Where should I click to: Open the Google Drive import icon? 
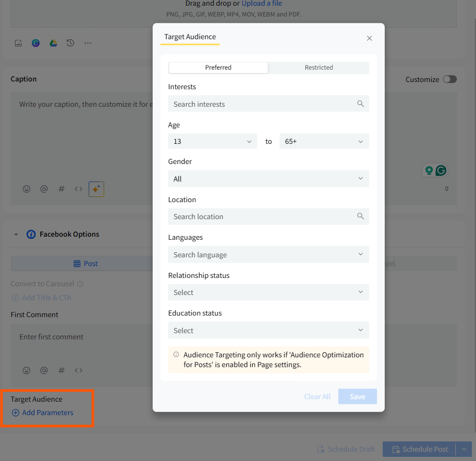coord(53,43)
